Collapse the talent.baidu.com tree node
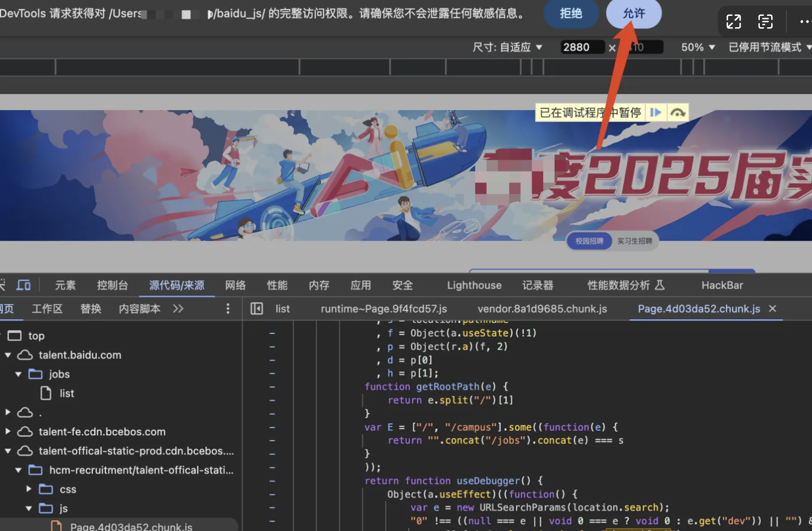 point(8,355)
